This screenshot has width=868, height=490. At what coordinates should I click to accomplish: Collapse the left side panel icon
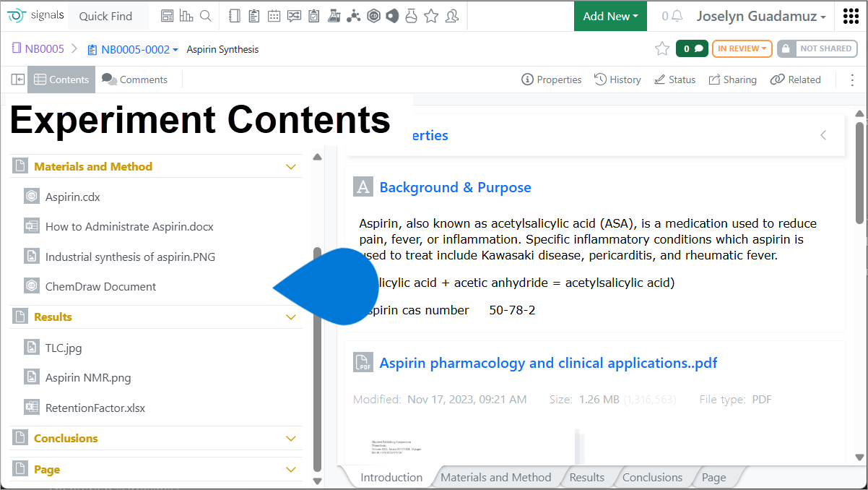click(x=18, y=79)
